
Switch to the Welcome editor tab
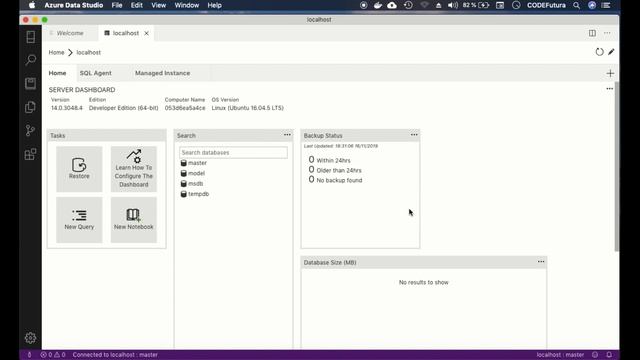pos(70,33)
